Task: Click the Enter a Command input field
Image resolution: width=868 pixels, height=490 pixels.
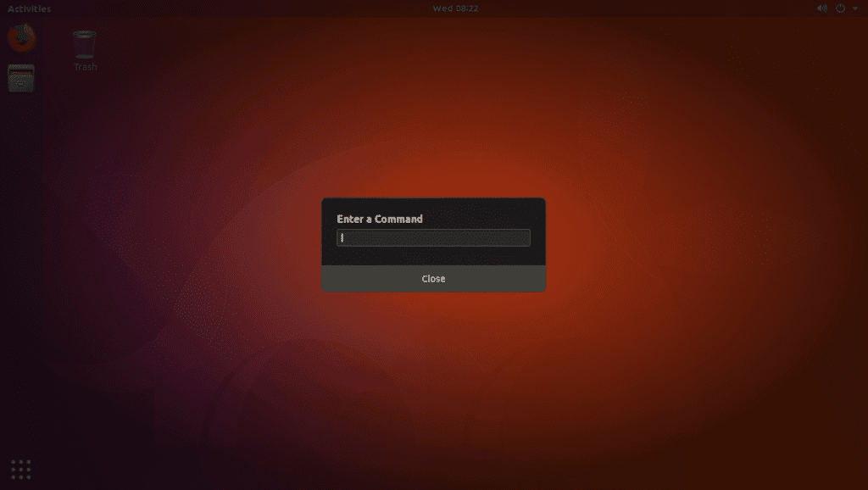Action: coord(433,237)
